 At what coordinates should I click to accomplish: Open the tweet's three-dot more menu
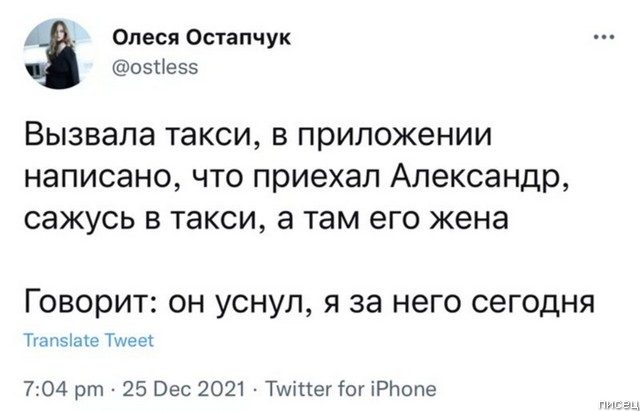pos(603,38)
